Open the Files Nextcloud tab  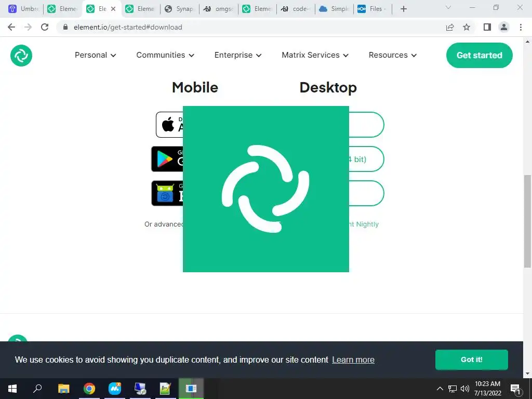[373, 9]
